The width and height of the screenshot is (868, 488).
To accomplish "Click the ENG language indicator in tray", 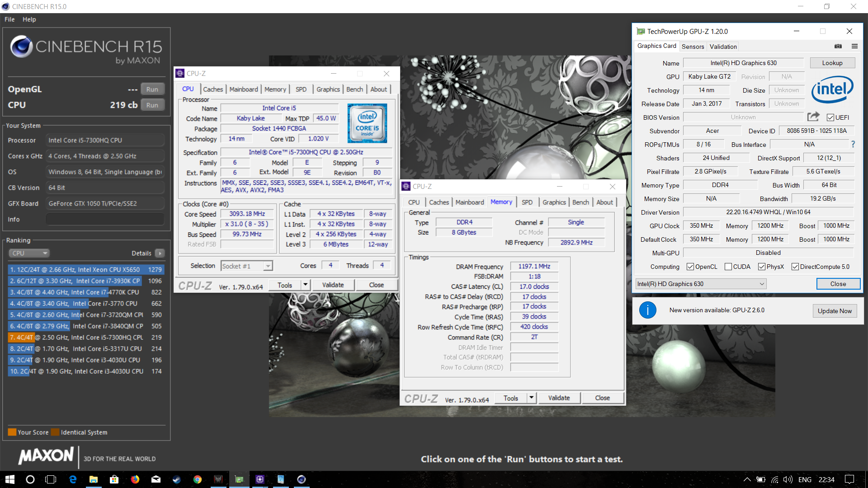I will pyautogui.click(x=805, y=479).
